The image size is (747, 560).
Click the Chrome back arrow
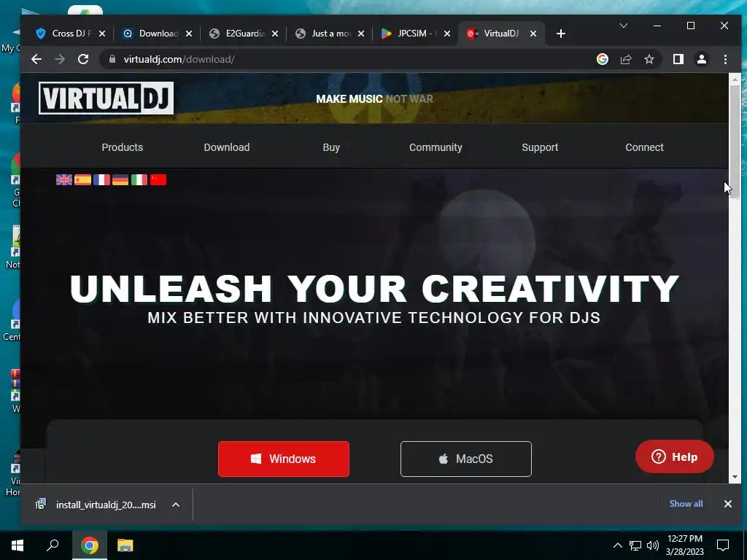tap(36, 60)
